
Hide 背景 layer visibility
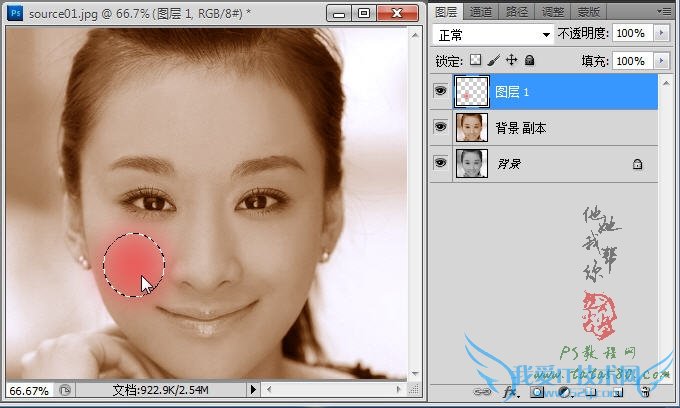tap(440, 163)
